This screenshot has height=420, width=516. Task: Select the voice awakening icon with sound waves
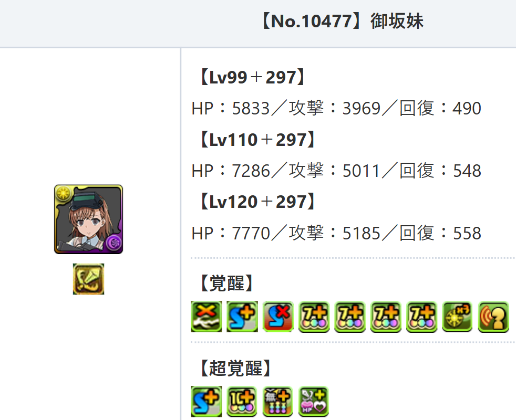tap(493, 317)
